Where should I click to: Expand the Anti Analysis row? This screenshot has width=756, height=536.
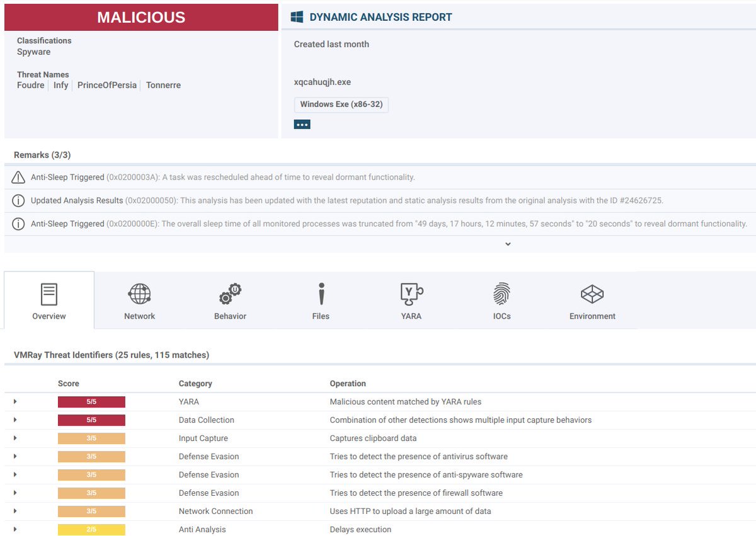tap(15, 530)
